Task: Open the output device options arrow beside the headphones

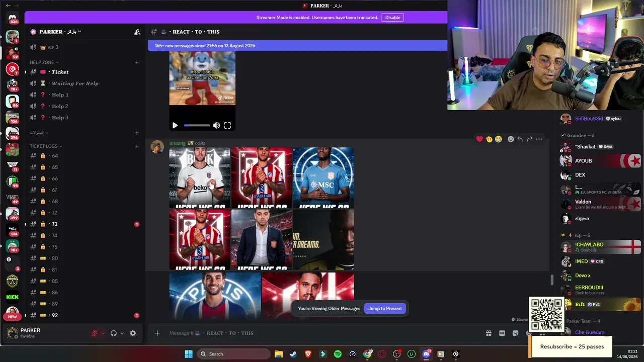Action: pyautogui.click(x=122, y=333)
